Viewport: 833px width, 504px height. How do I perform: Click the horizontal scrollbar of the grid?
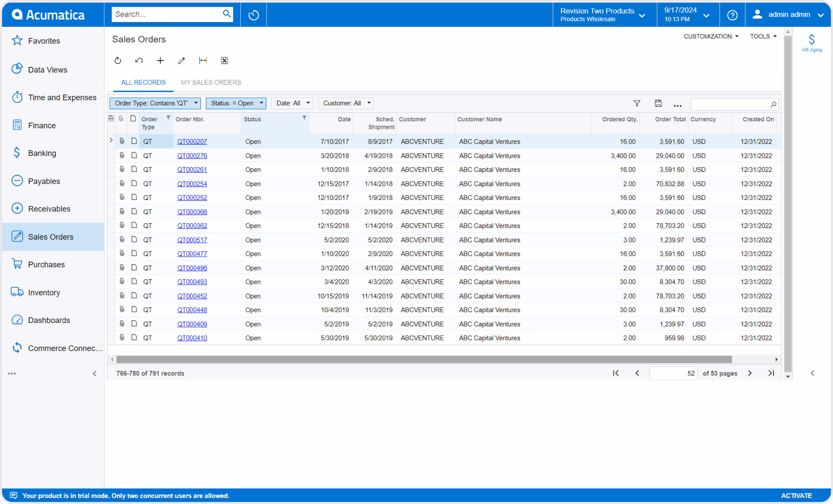coord(424,359)
